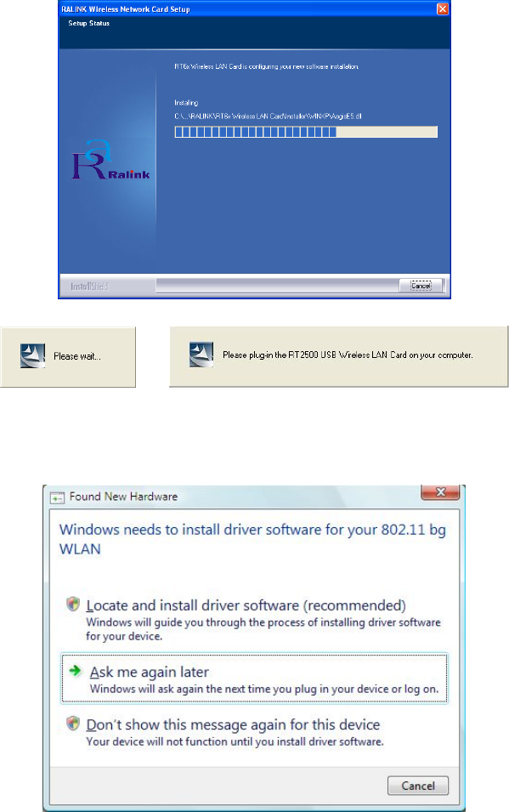Click the icon beside 'Please wait...'

[x=32, y=355]
